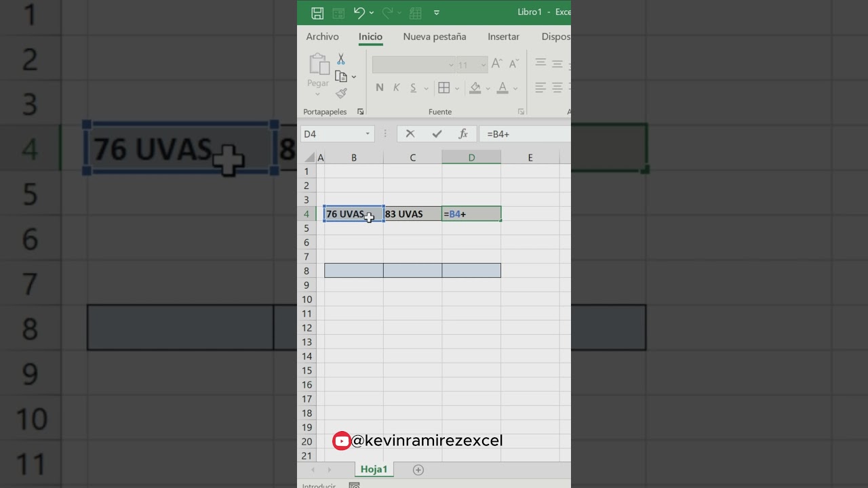Click the Redo arrow icon
This screenshot has width=868, height=488.
387,13
